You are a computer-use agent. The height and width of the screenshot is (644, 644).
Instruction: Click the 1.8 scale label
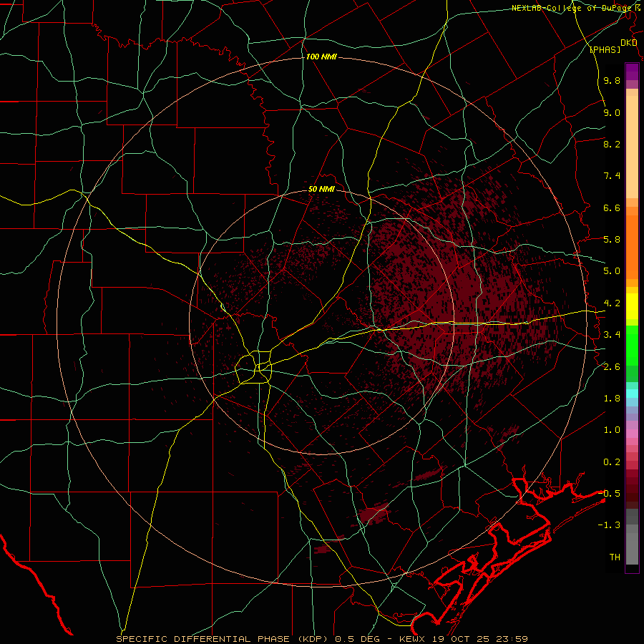pyautogui.click(x=612, y=399)
